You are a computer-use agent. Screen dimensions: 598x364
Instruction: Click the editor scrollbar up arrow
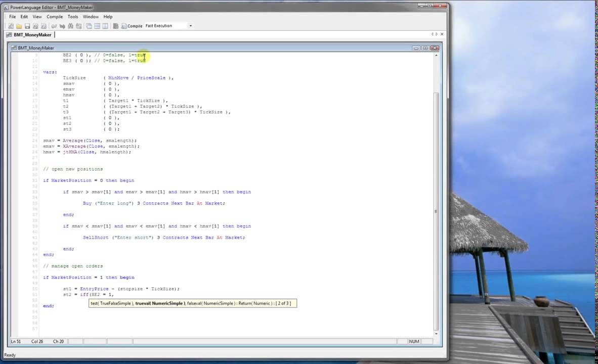point(436,56)
